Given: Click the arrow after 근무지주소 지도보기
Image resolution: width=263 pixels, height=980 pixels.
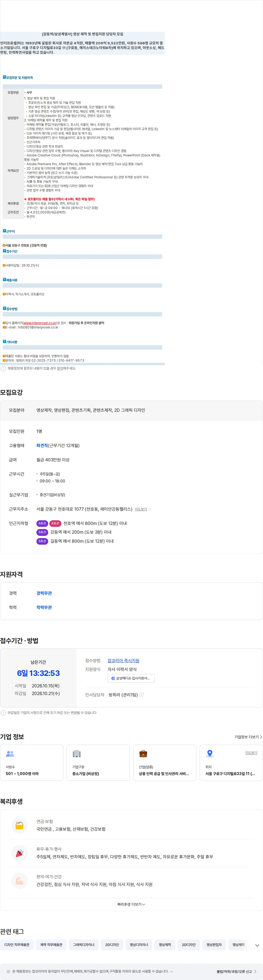Looking at the screenshot, I should 150,509.
